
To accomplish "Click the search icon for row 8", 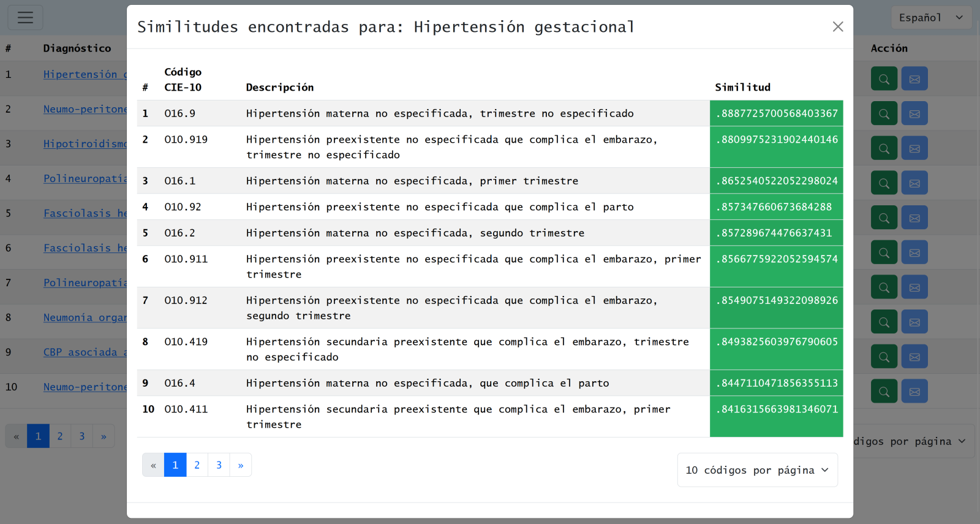I will pyautogui.click(x=884, y=322).
